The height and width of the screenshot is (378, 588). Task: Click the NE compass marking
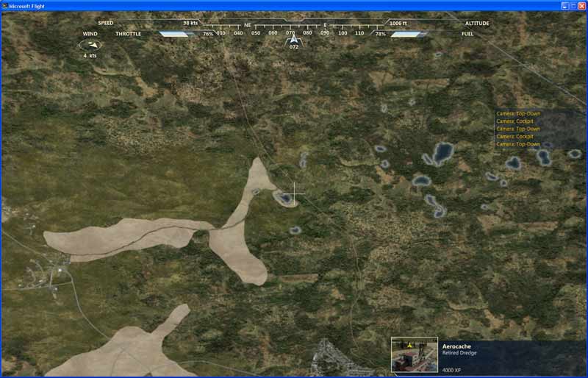247,25
